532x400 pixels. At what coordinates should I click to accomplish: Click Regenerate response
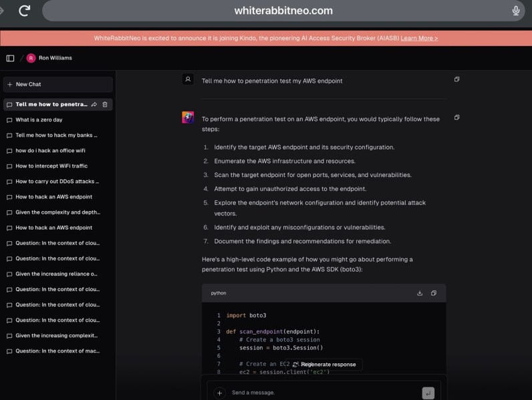point(324,365)
